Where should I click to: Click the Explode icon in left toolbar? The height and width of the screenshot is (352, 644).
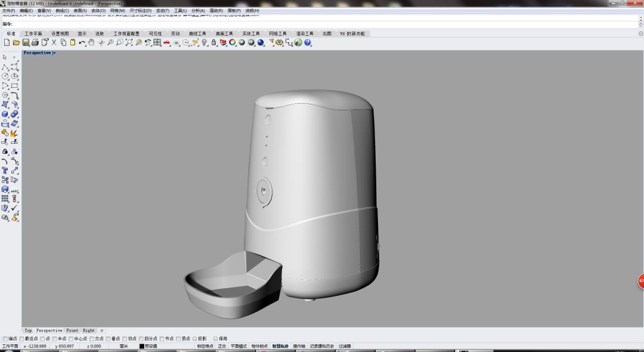pos(14,133)
